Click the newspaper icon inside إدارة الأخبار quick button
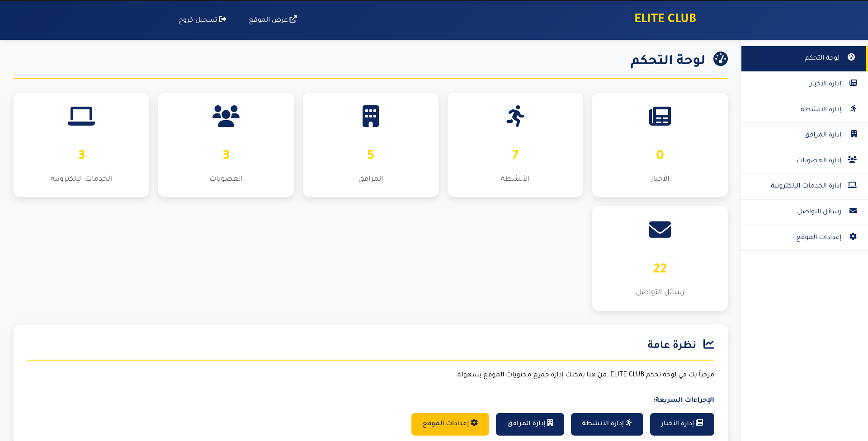This screenshot has height=441, width=868. pos(699,422)
